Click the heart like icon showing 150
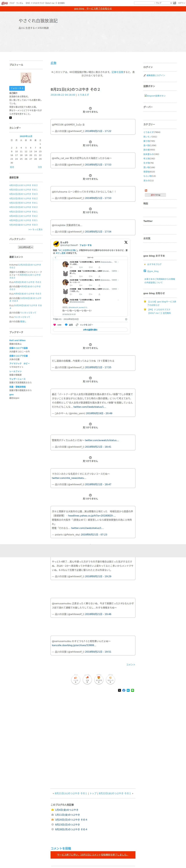 (55, 325)
